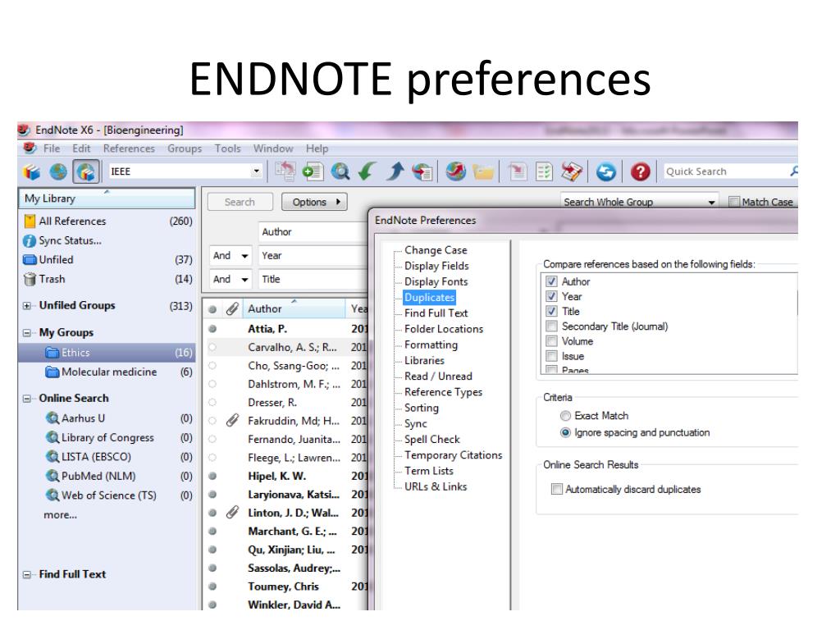Select Display Fields in preferences list

(x=436, y=266)
